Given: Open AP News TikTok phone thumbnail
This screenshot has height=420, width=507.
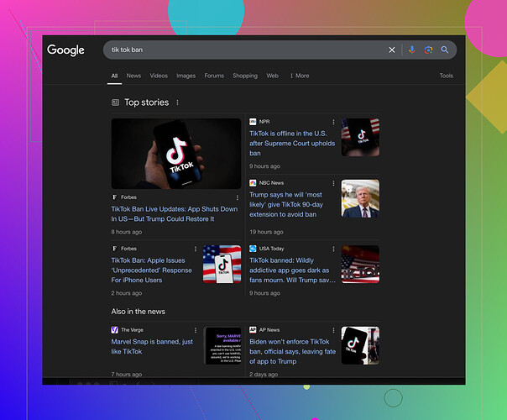Looking at the screenshot, I should click(360, 345).
